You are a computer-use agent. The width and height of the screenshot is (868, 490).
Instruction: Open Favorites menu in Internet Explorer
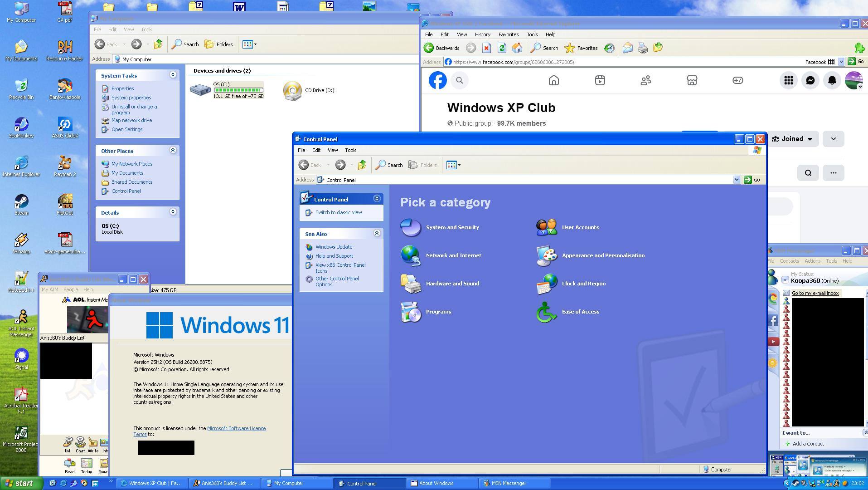(509, 34)
